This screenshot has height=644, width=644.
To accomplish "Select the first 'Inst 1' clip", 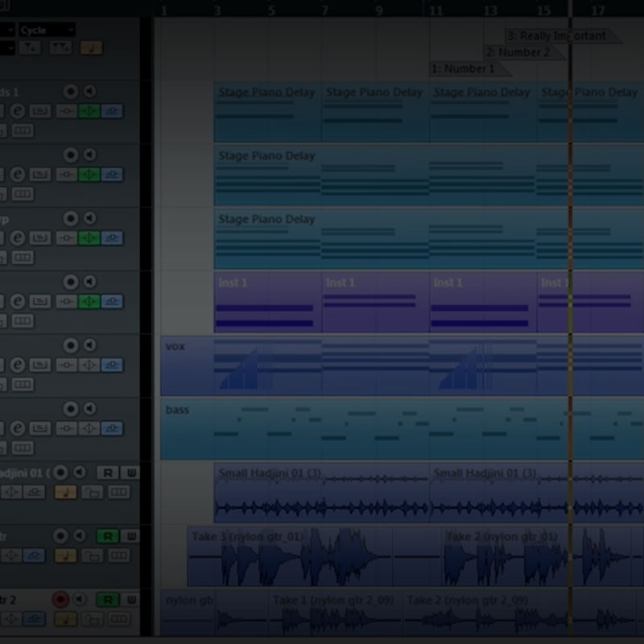I will [x=267, y=302].
